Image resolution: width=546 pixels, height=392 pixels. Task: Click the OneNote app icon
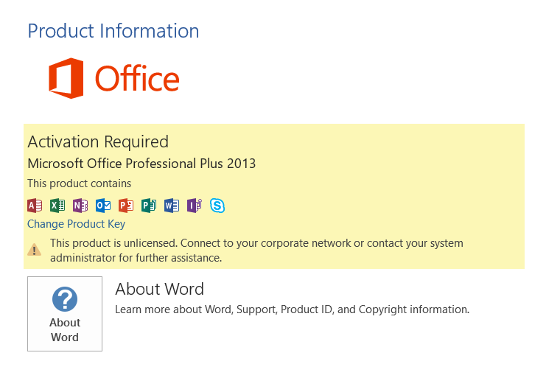pyautogui.click(x=80, y=206)
